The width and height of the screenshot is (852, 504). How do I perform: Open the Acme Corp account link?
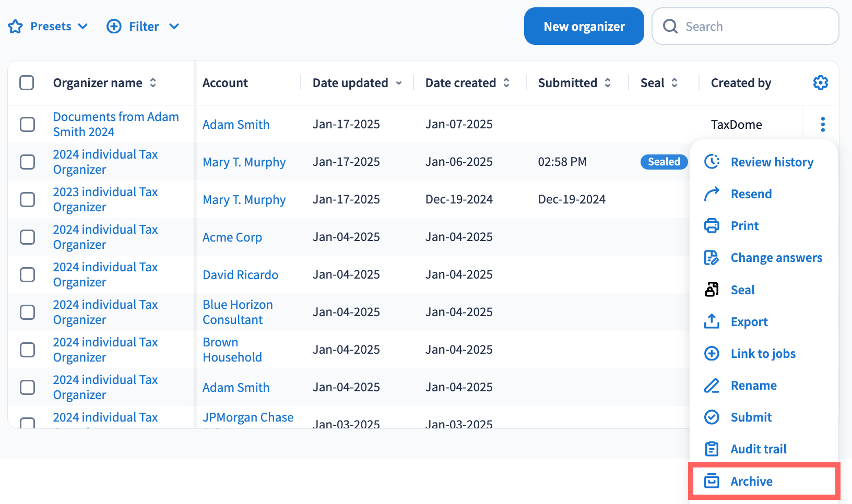pyautogui.click(x=232, y=237)
